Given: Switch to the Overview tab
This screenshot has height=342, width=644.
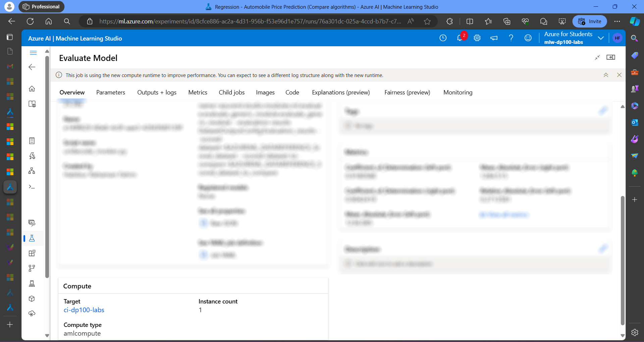Looking at the screenshot, I should tap(72, 92).
